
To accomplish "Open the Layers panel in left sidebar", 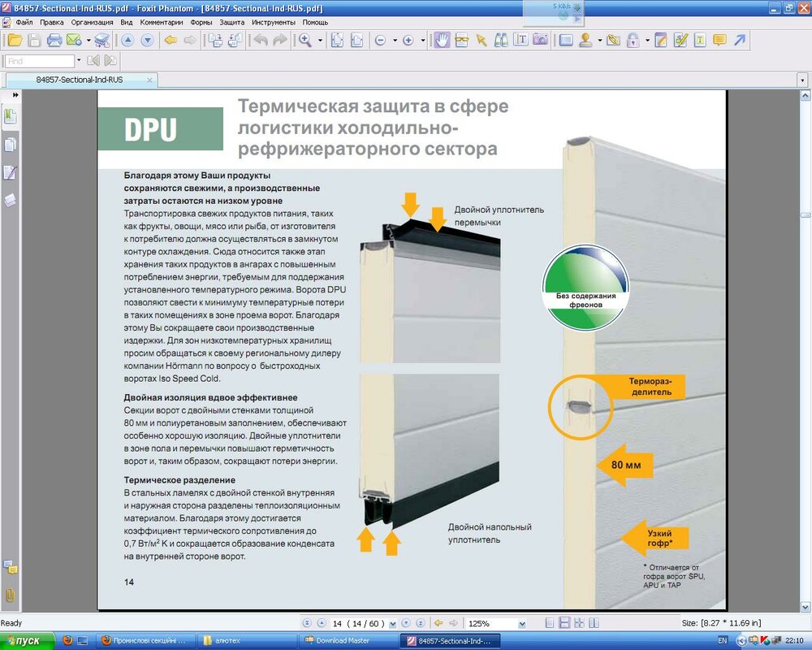I will coord(10,200).
